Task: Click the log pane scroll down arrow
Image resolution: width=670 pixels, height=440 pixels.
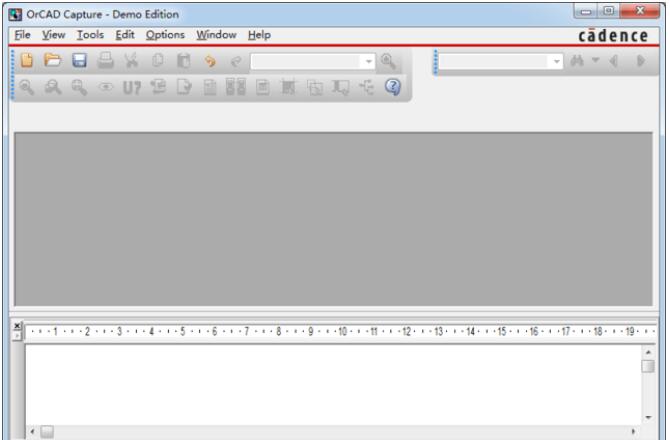Action: coord(648,417)
